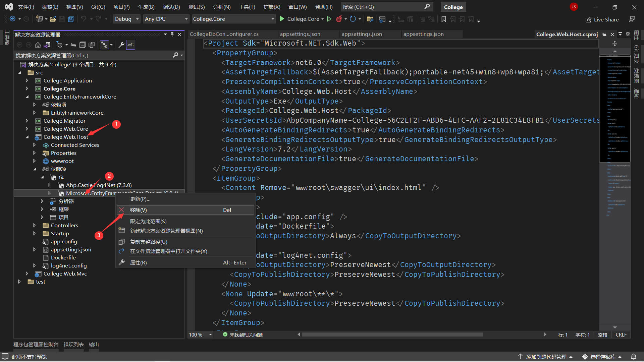Click Live Share in the toolbar

pyautogui.click(x=602, y=19)
